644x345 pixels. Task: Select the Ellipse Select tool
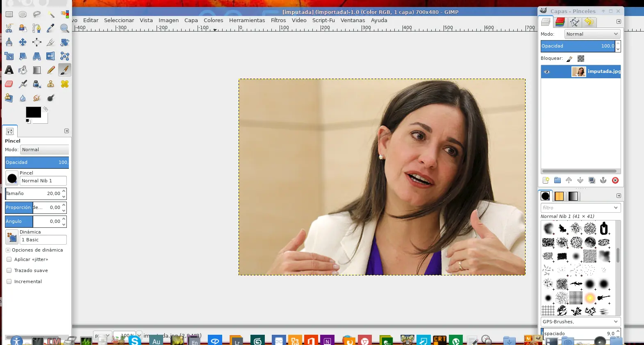pos(23,14)
